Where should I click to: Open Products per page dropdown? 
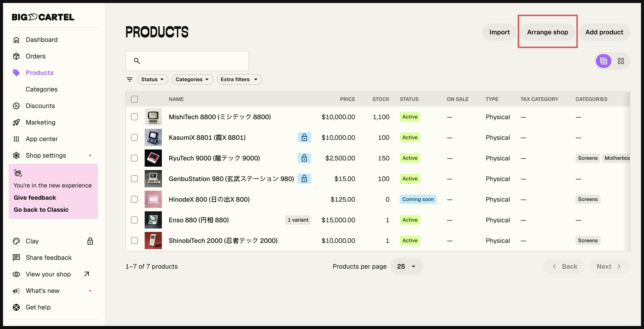[406, 266]
